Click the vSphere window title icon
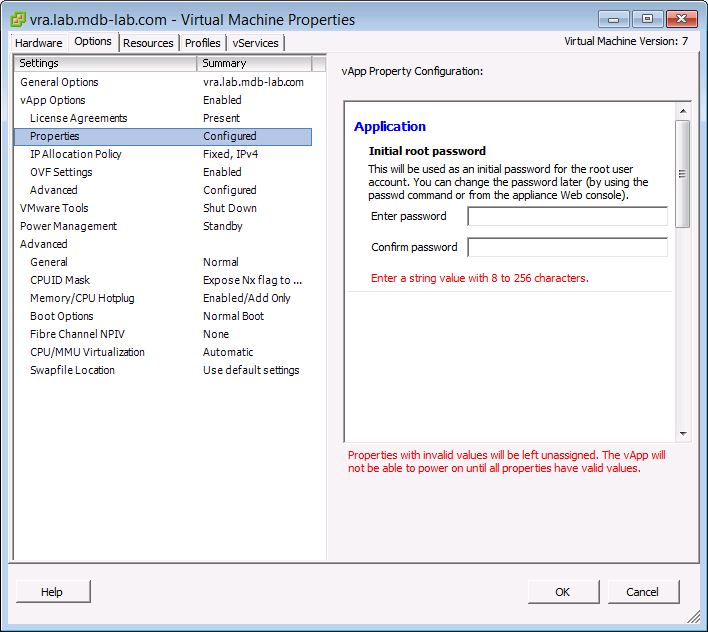This screenshot has width=708, height=632. [x=18, y=19]
